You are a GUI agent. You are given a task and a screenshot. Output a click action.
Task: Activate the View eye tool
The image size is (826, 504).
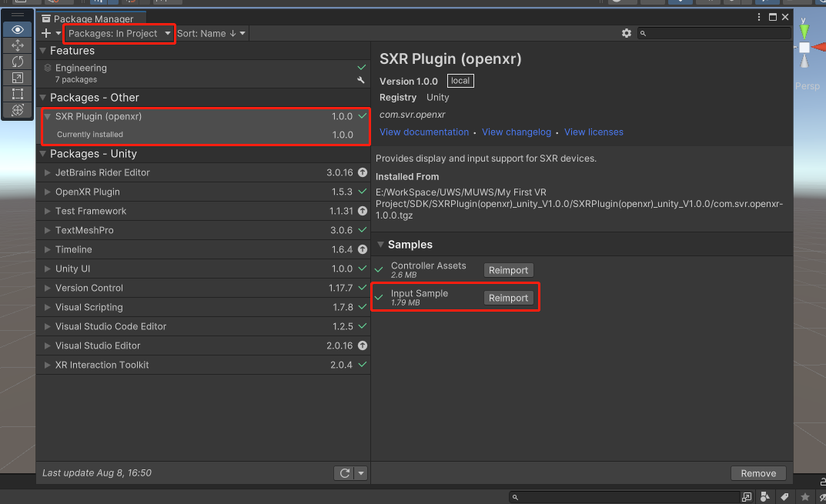click(17, 29)
